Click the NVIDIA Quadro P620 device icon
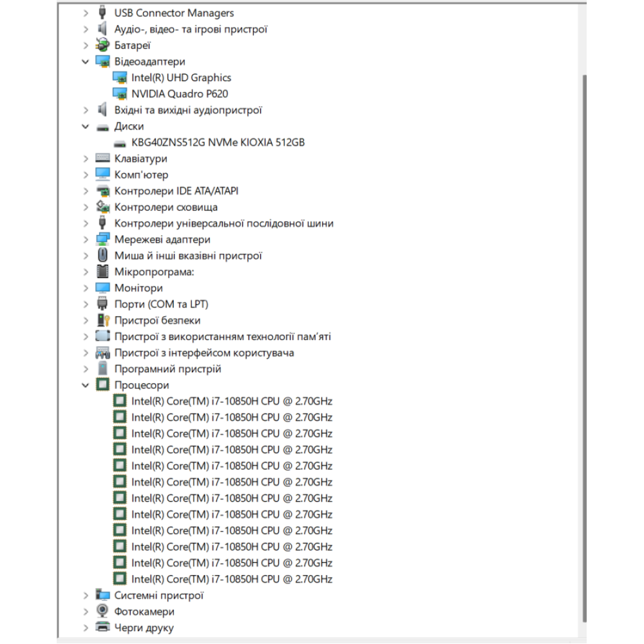Viewport: 644px width, 644px height. 120,94
